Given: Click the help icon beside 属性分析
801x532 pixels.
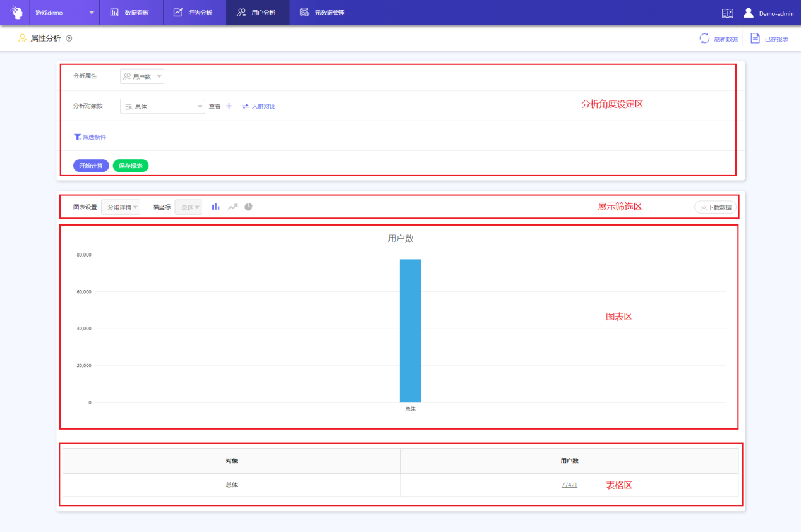Looking at the screenshot, I should pos(69,39).
